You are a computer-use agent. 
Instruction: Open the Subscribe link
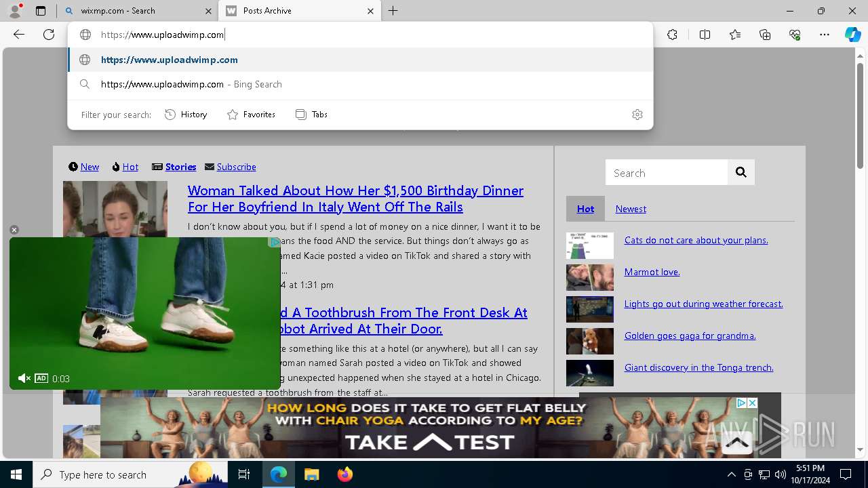click(236, 167)
